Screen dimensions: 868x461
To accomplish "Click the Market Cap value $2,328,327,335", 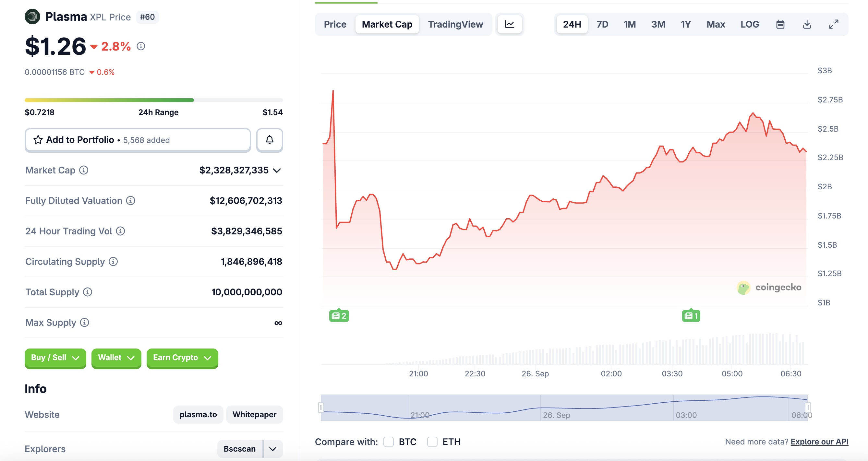I will (x=234, y=170).
